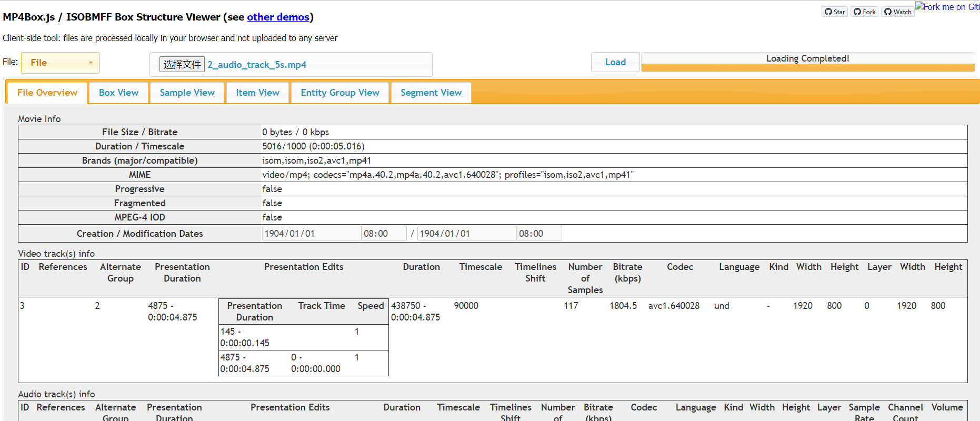Click video track codec avc1.640028
The image size is (980, 421).
click(x=674, y=306)
